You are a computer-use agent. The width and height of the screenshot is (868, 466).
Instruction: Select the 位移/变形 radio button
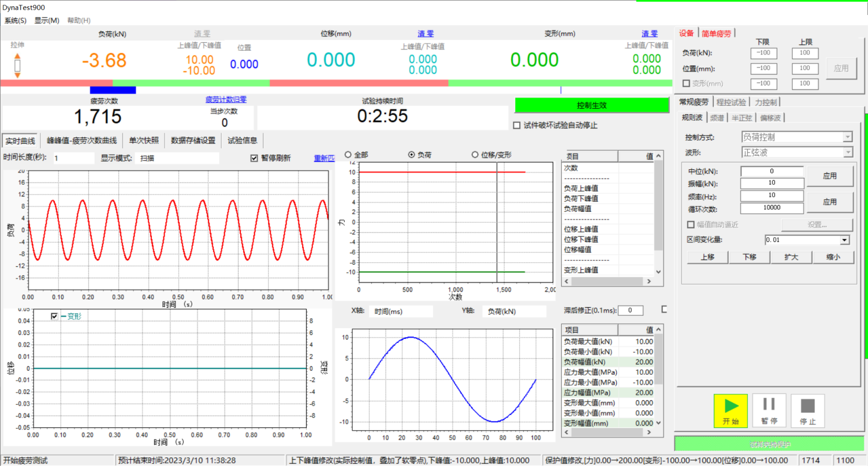(x=475, y=155)
